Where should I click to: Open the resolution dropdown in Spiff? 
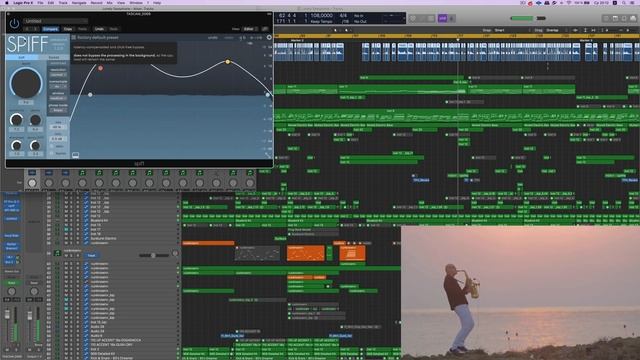[x=58, y=75]
